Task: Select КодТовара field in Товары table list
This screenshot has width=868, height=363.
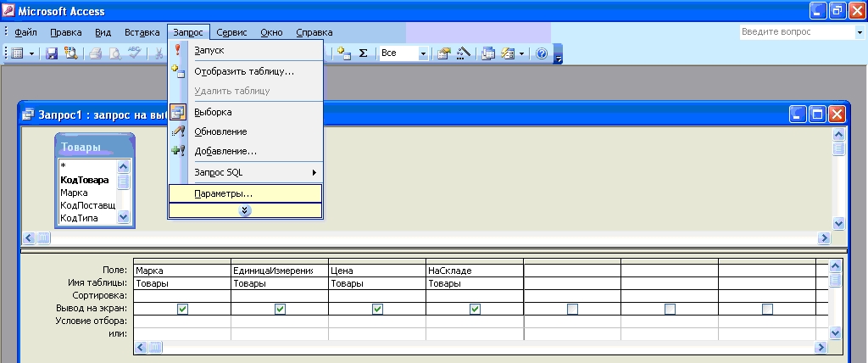Action: pos(84,180)
